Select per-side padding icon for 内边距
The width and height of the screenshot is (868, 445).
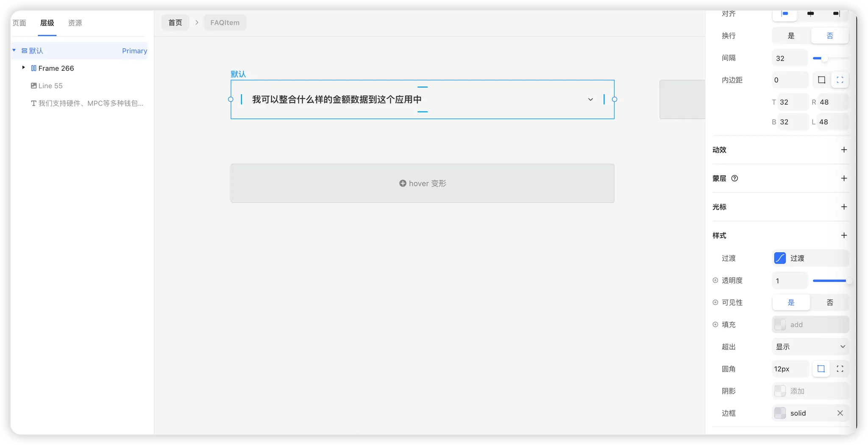point(840,80)
